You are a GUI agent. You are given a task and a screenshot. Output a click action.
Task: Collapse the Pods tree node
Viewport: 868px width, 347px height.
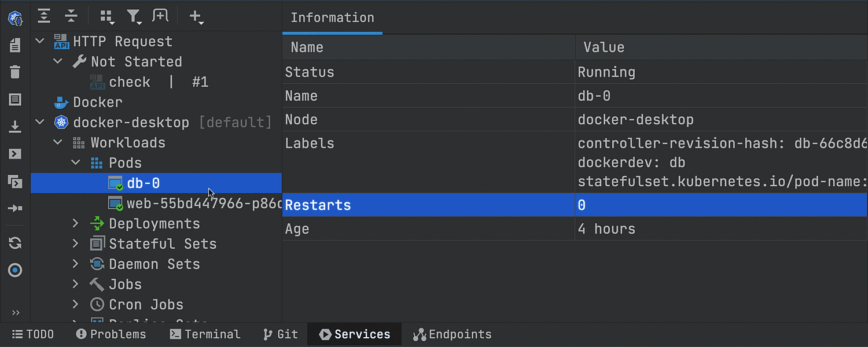(76, 163)
